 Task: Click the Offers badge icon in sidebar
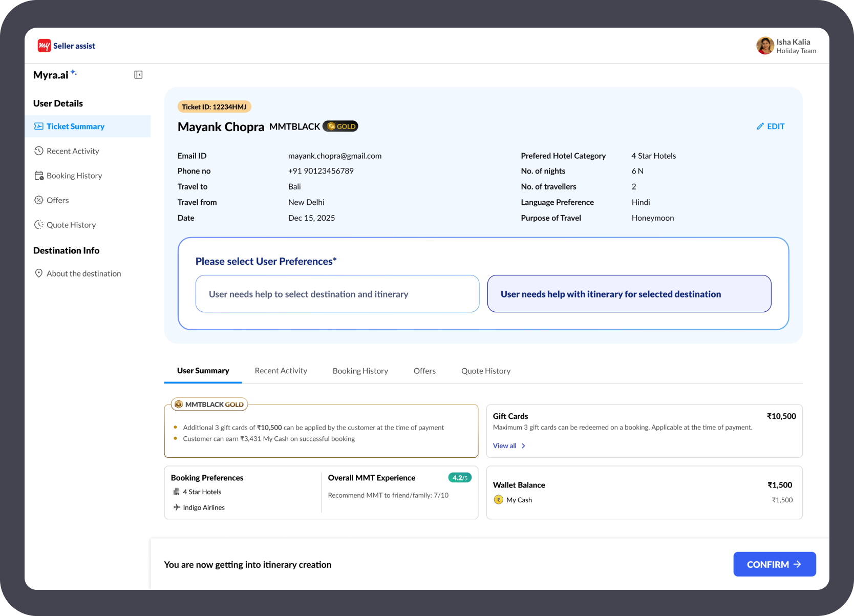coord(38,200)
